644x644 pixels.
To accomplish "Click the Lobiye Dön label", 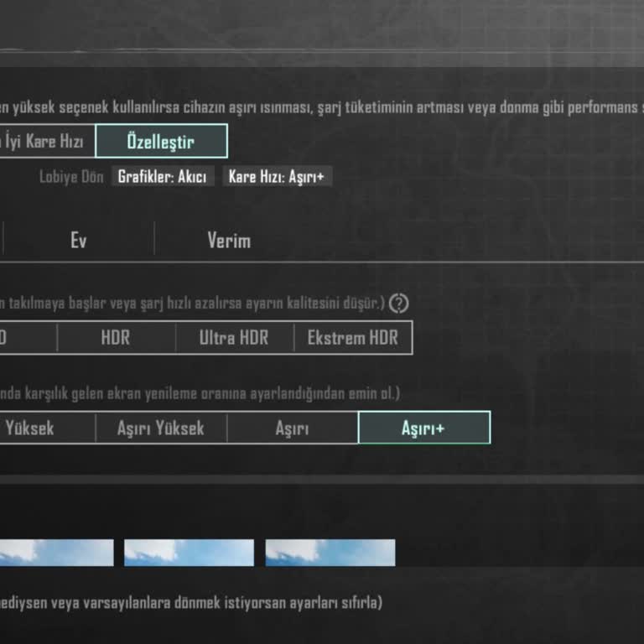I will click(x=71, y=177).
